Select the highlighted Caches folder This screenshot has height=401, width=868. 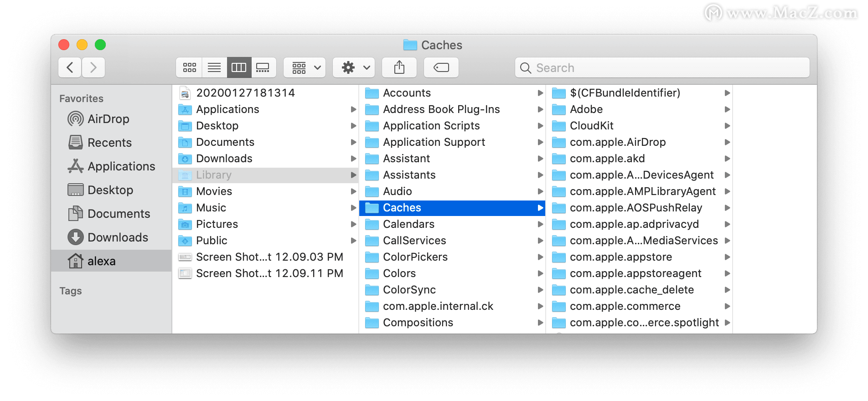point(452,208)
